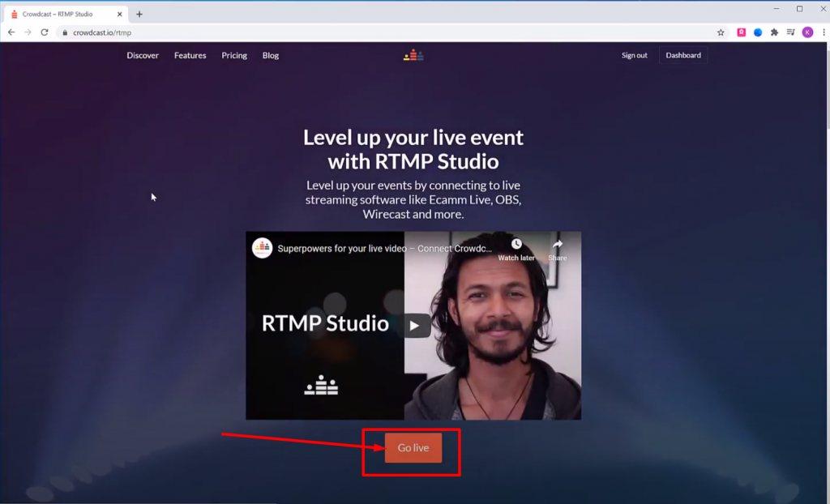Open the Discover nav link
Screen dimensions: 830x504
[143, 55]
